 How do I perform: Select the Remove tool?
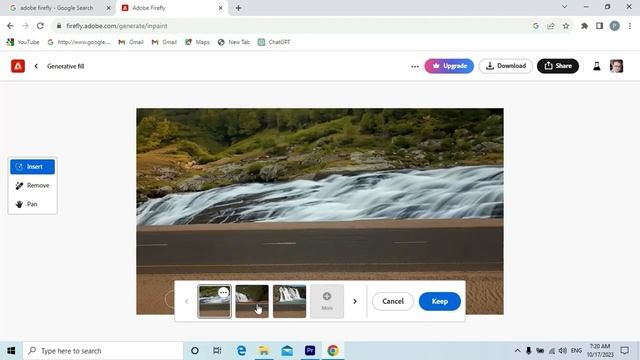coord(32,185)
